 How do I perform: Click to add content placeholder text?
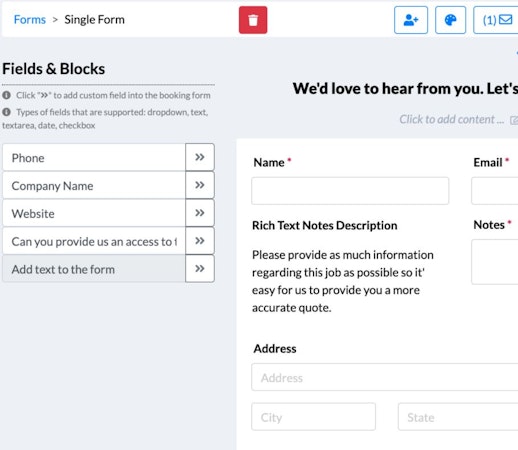[x=452, y=119]
